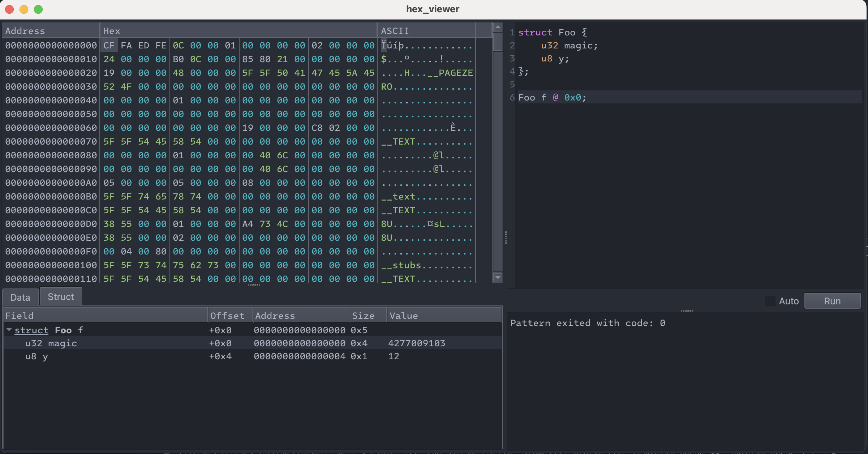Collapse the struct Foo f tree row
The height and width of the screenshot is (454, 868).
click(9, 330)
